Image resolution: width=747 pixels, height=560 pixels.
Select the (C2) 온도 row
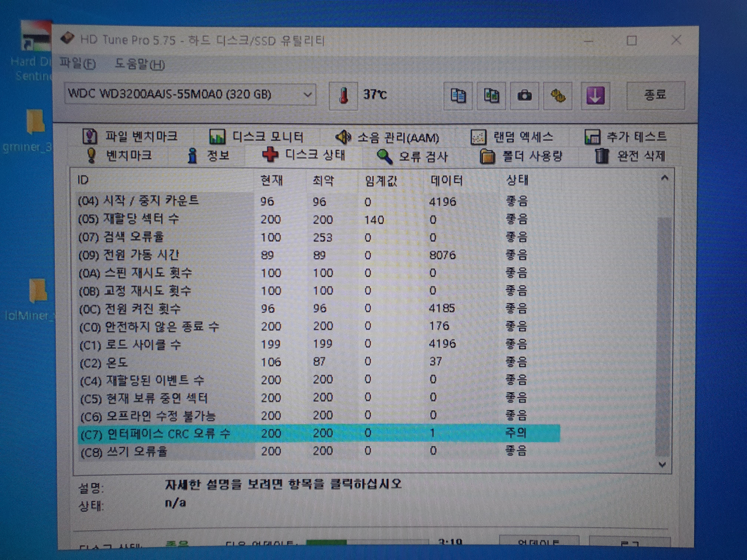pos(318,362)
